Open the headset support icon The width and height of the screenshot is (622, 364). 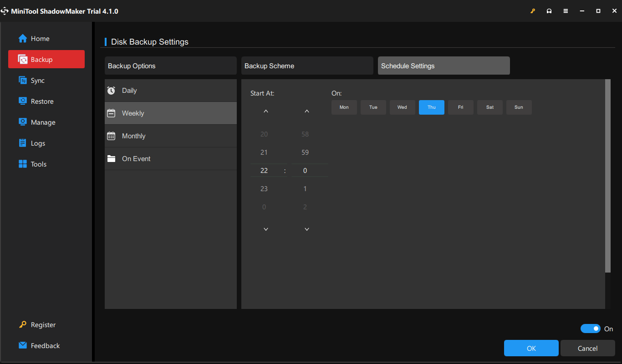(x=549, y=10)
